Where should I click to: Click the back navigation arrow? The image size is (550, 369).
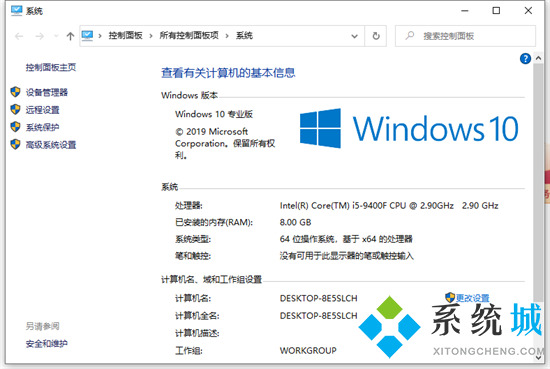coord(19,36)
